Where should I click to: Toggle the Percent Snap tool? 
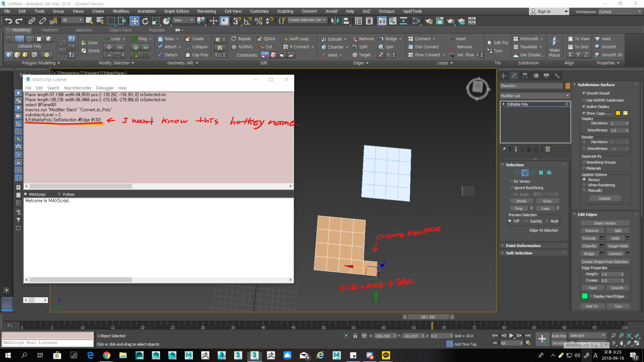click(259, 21)
